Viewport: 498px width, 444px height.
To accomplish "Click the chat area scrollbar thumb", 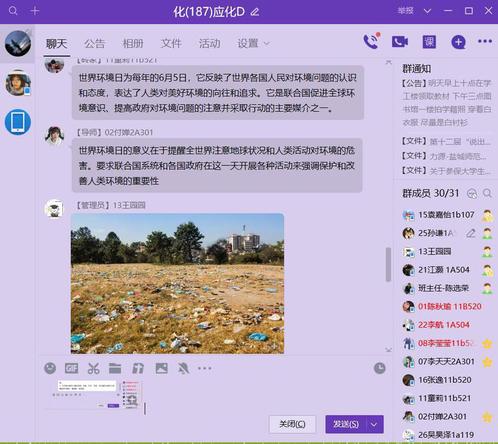I will pyautogui.click(x=388, y=264).
